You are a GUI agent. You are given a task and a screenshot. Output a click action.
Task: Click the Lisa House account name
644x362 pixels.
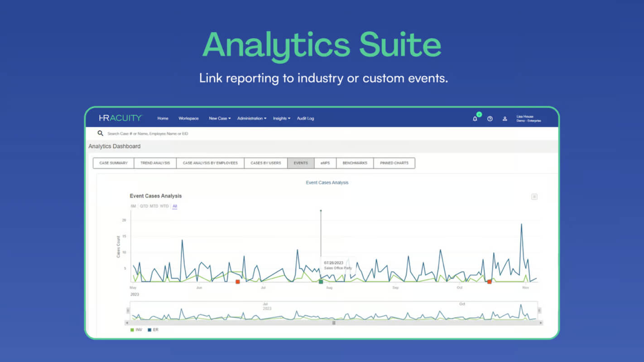(x=525, y=117)
